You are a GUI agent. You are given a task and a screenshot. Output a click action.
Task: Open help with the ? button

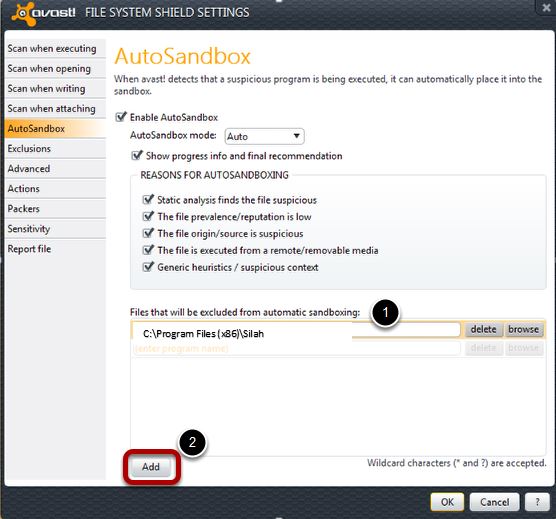point(537,502)
